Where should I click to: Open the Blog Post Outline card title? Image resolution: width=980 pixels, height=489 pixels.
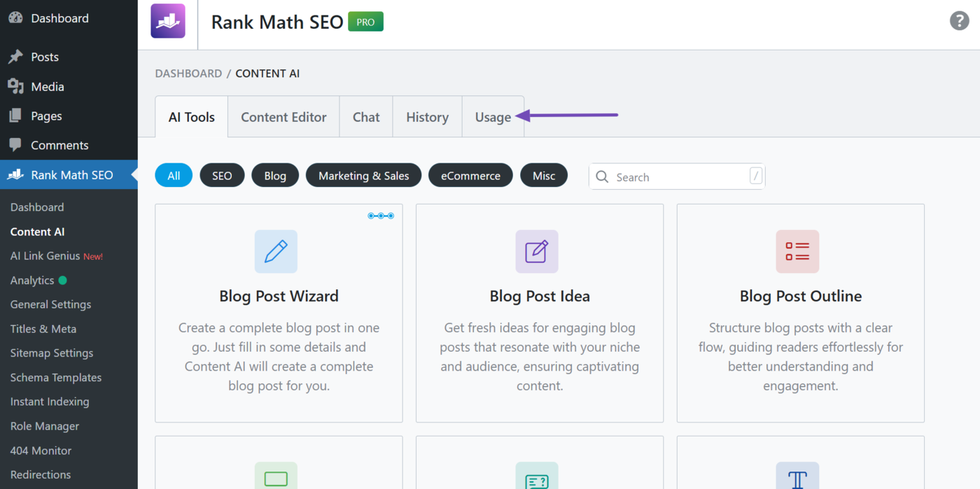(x=801, y=296)
